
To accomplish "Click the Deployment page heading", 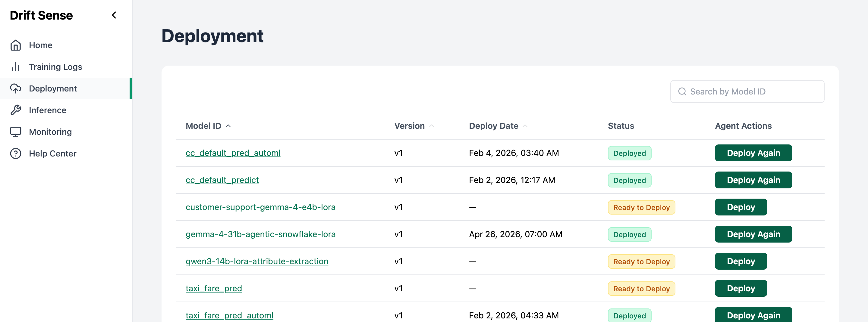I will (212, 36).
